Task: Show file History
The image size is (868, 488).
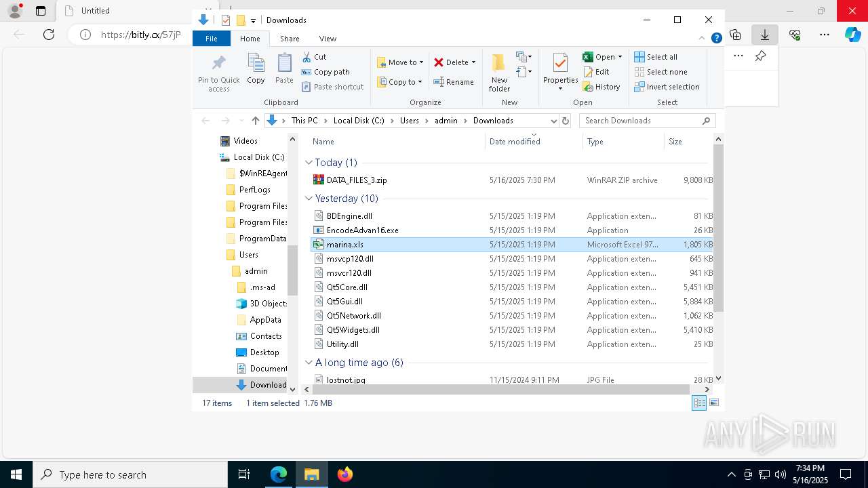Action: click(601, 87)
